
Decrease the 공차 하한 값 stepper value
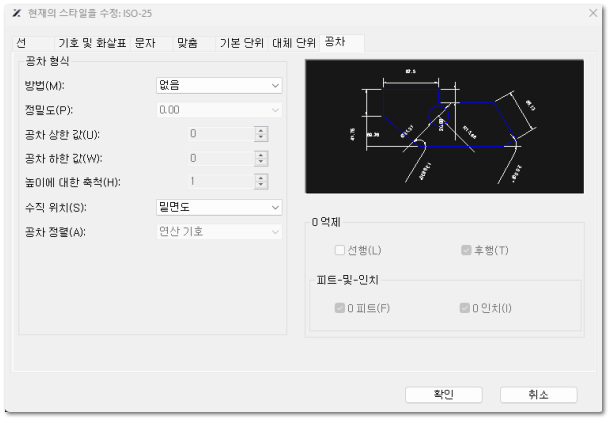[261, 162]
